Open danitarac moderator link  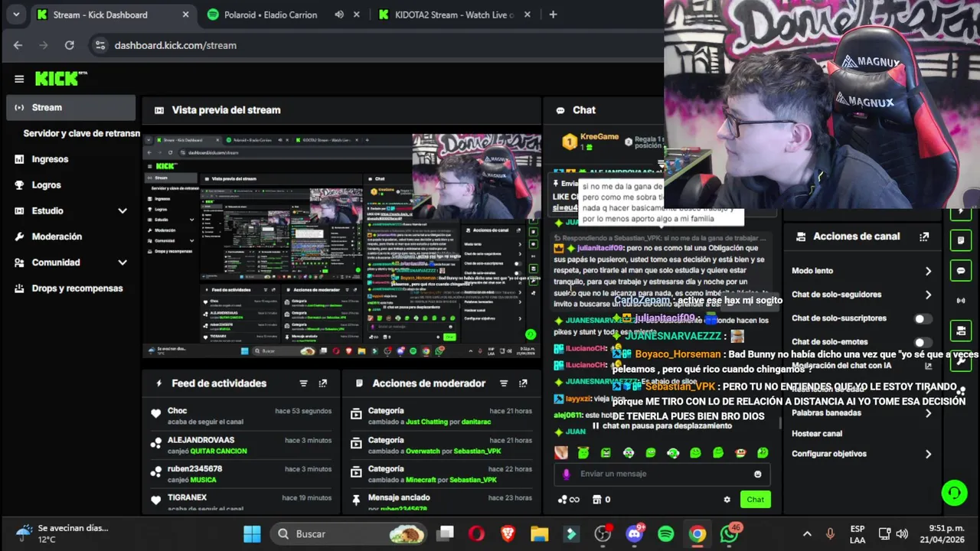(x=476, y=422)
